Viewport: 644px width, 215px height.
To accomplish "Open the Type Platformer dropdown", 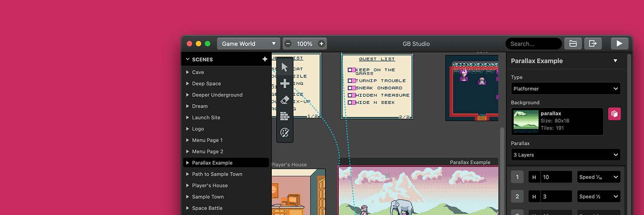I will tap(566, 89).
